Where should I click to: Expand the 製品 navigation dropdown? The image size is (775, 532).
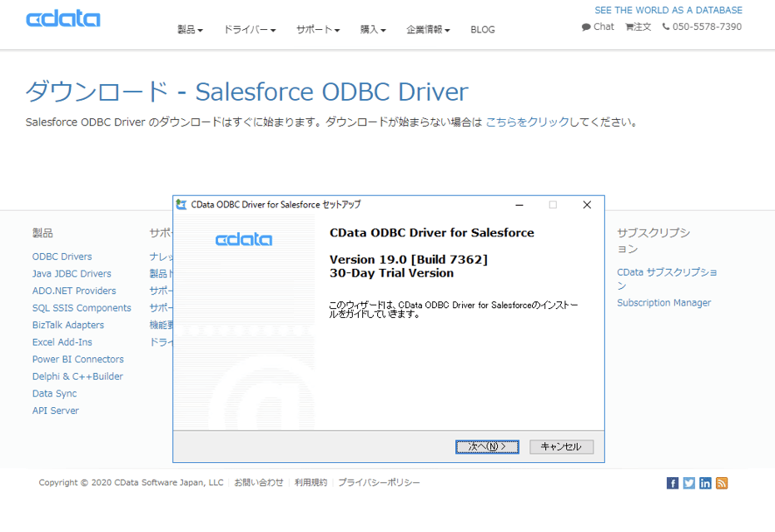click(x=191, y=30)
